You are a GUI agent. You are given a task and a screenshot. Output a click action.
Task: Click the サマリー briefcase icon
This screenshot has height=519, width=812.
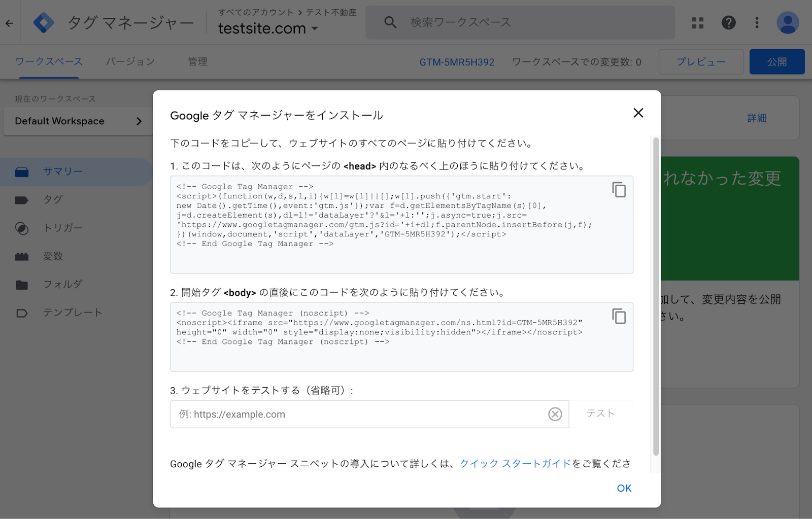click(22, 172)
